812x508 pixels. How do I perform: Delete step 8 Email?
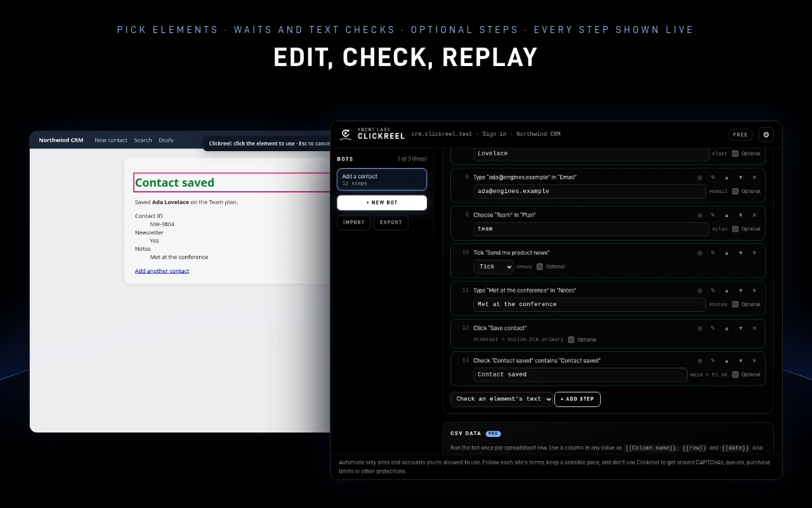754,177
